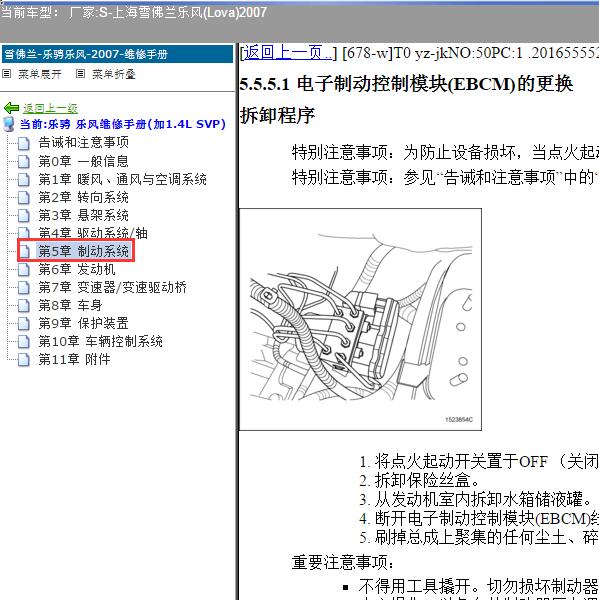
Task: Click page icon beside 第4章 驱动系统
Action: 23,233
